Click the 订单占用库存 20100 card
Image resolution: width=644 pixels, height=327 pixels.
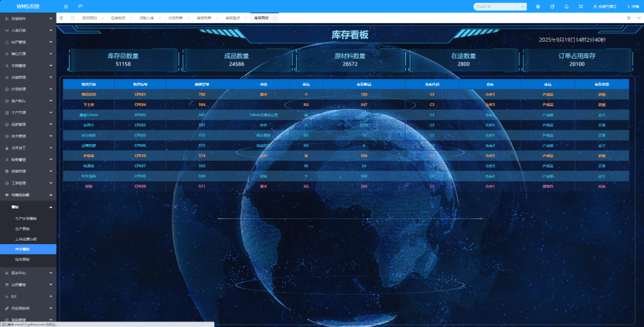click(577, 60)
